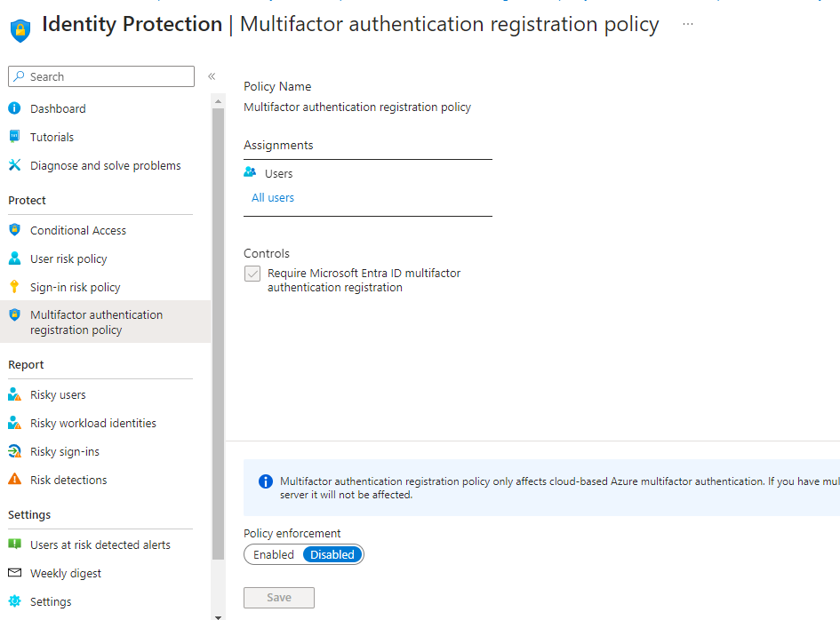Click the sidebar vertical scrollbar thumb

(x=218, y=334)
